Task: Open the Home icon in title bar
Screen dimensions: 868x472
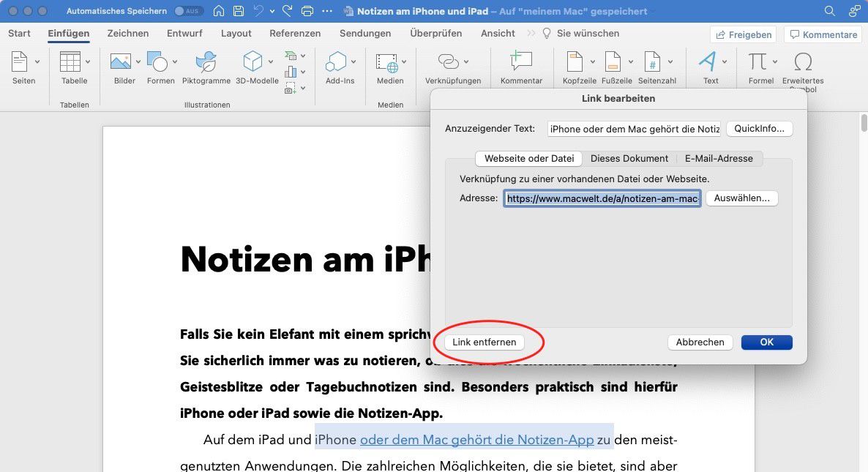Action: (219, 11)
